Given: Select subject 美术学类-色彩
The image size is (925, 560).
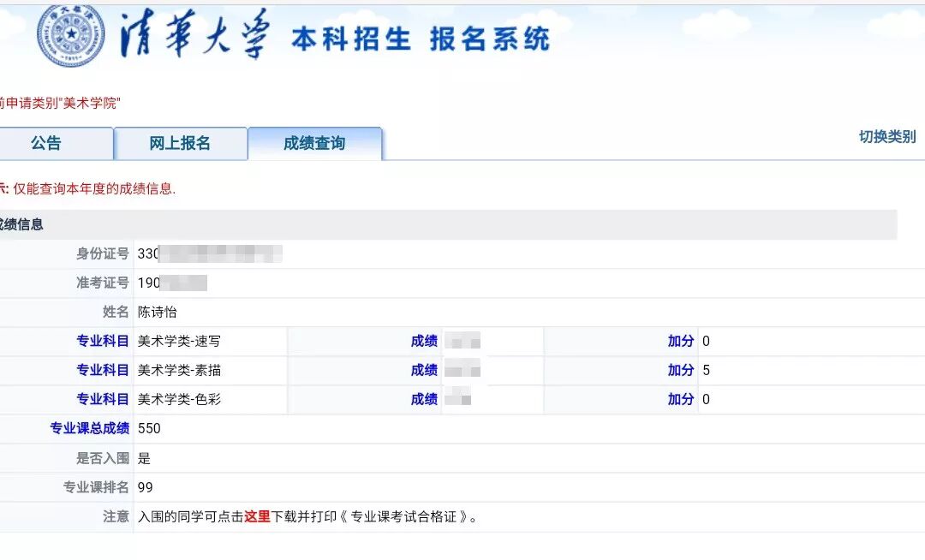Looking at the screenshot, I should coord(179,400).
